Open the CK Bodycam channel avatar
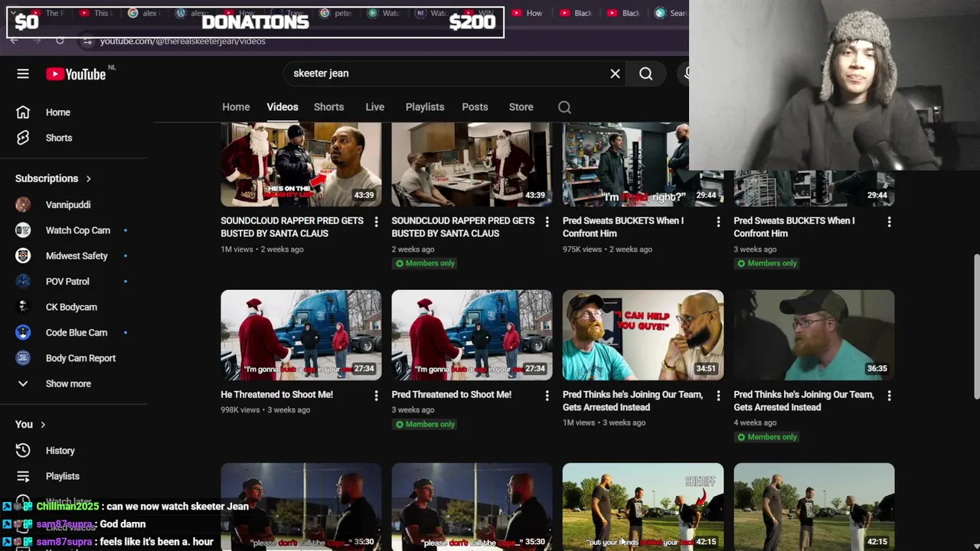Screen dimensions: 980x551 pyautogui.click(x=23, y=307)
